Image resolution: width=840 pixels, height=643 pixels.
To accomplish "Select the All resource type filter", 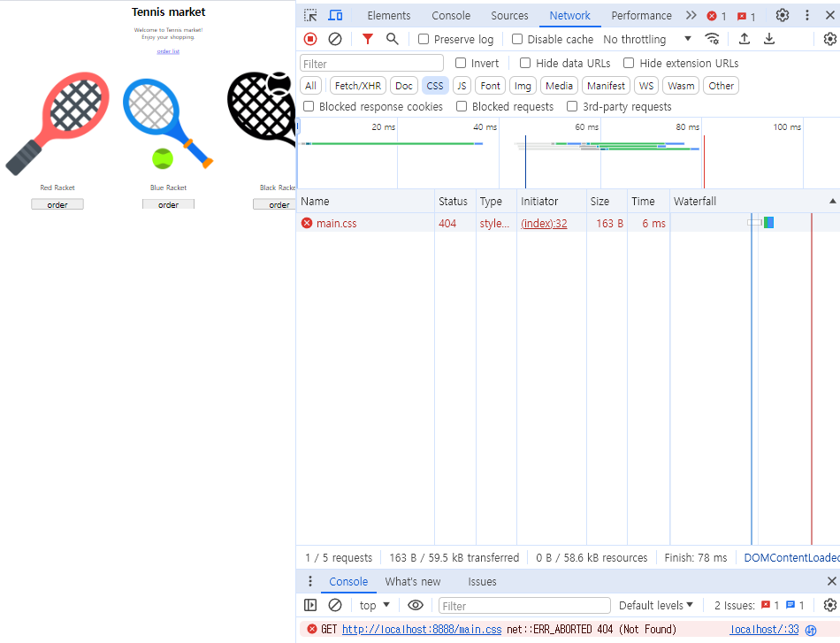I will coord(310,86).
